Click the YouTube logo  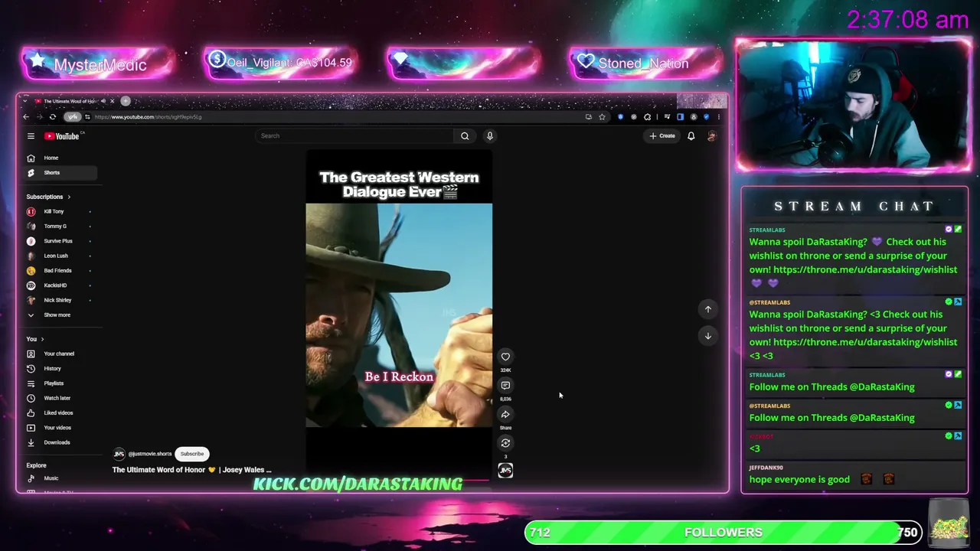[x=62, y=136]
